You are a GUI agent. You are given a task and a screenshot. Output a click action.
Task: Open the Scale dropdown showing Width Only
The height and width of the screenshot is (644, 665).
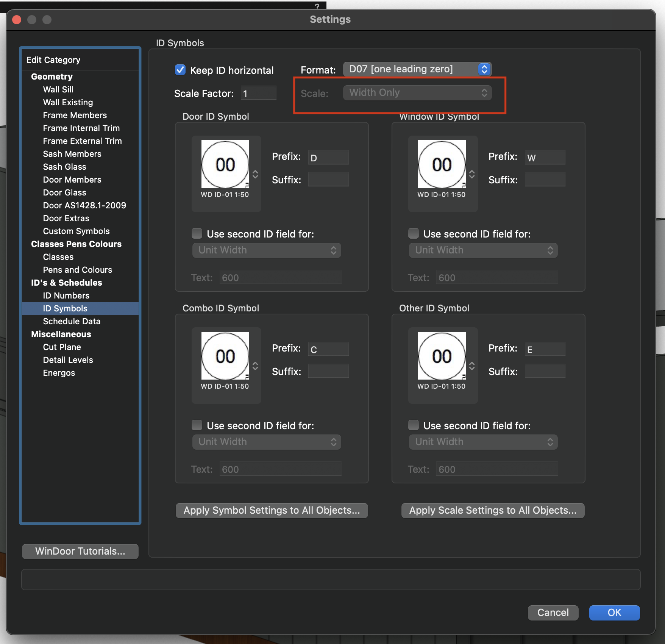coord(417,93)
